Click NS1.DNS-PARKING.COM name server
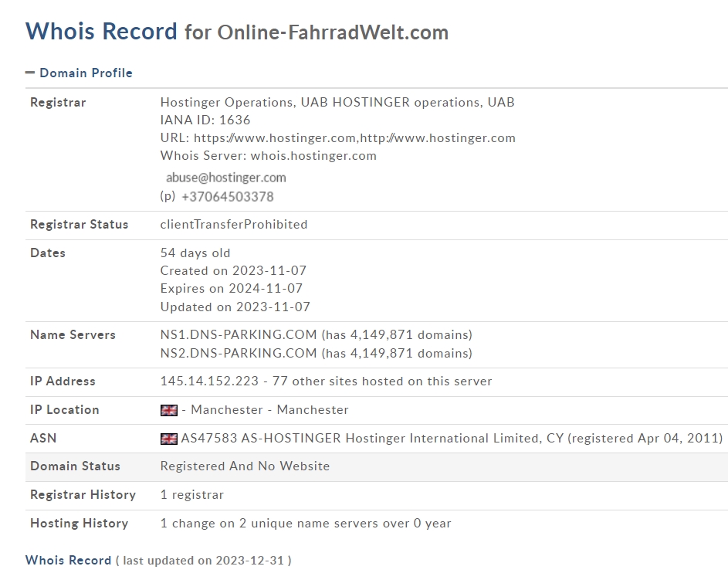This screenshot has width=728, height=573. [x=239, y=335]
